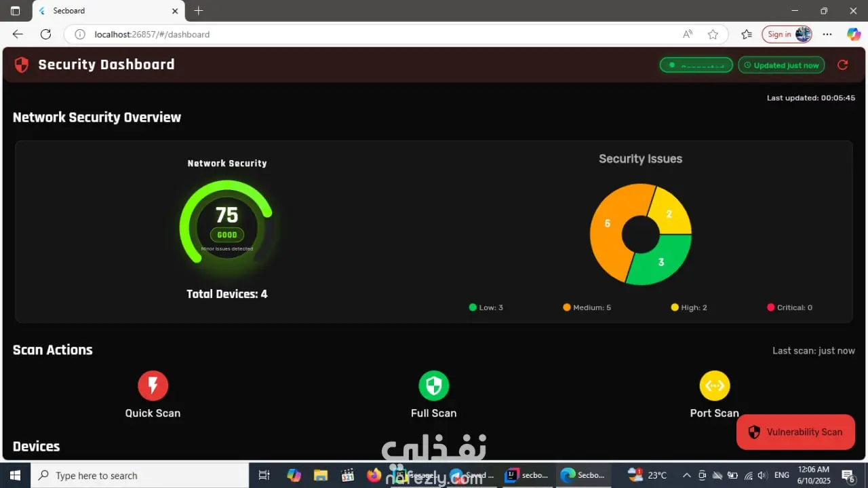The width and height of the screenshot is (868, 488).
Task: Open Firefox from the taskbar
Action: [x=374, y=475]
